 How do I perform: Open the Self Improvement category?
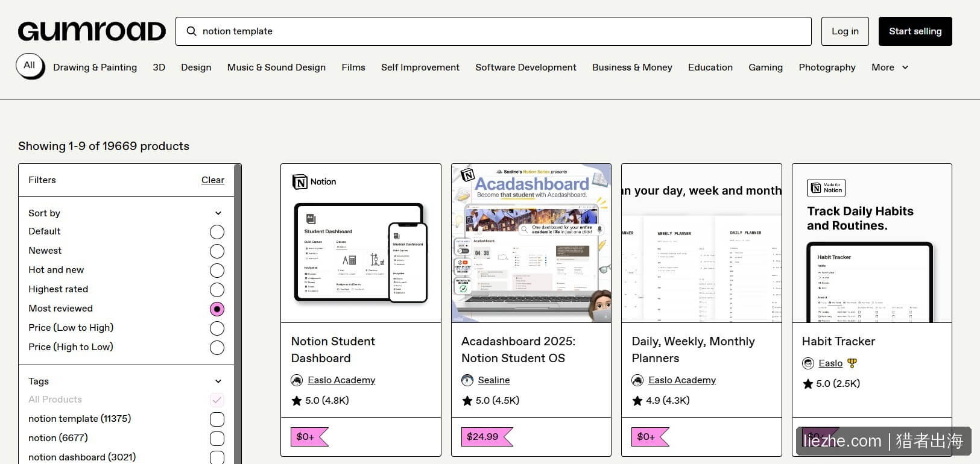pos(420,67)
